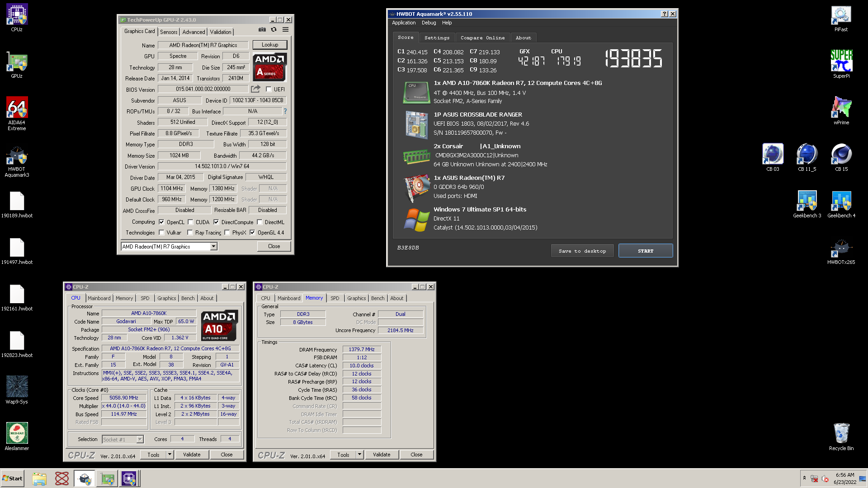Open the Help menu in Aquamark
Viewport: 868px width, 488px height.
tap(447, 23)
